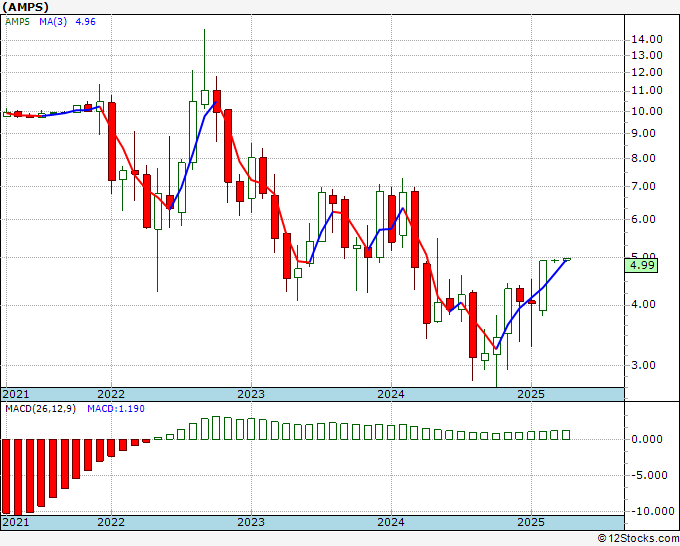Click 2023 on the MACD timeline

tap(251, 522)
